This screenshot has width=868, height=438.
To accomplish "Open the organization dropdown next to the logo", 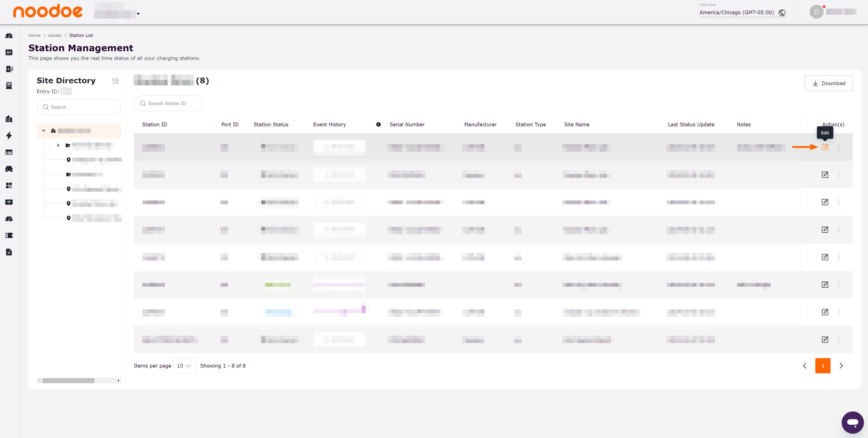I will click(x=138, y=14).
